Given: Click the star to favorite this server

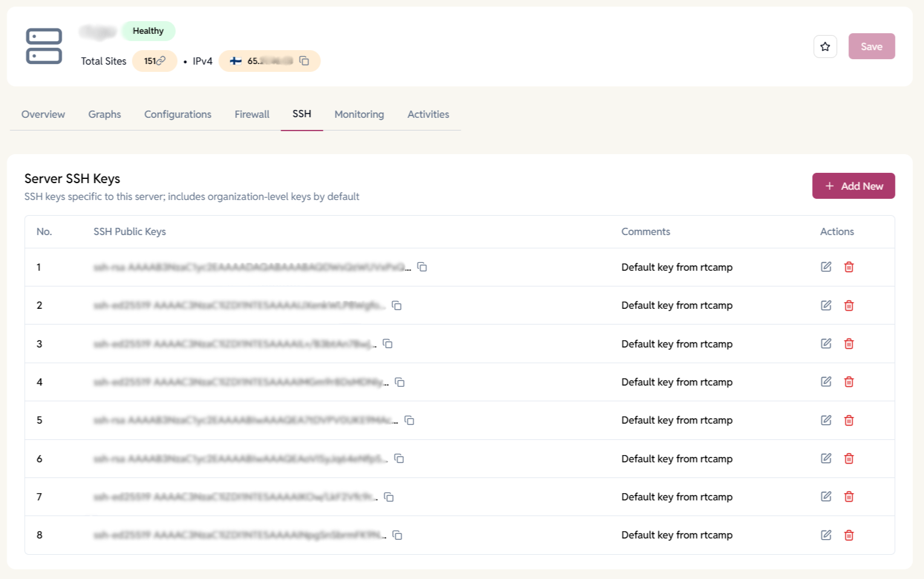Looking at the screenshot, I should click(825, 46).
